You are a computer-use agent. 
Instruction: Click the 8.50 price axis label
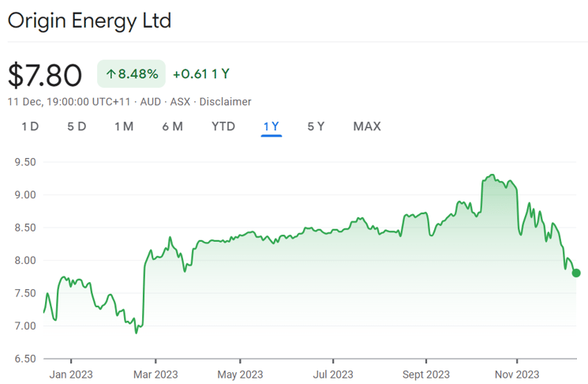[x=25, y=228]
